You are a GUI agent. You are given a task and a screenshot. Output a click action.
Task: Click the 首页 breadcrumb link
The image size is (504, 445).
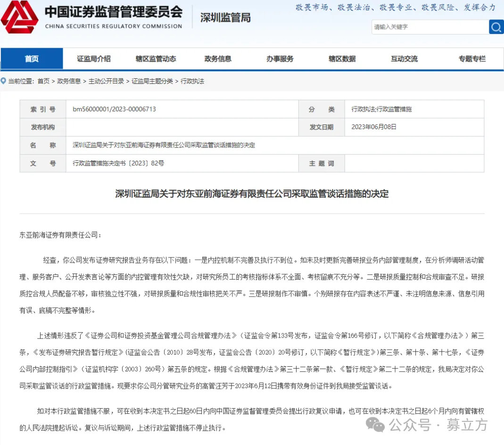click(x=43, y=82)
